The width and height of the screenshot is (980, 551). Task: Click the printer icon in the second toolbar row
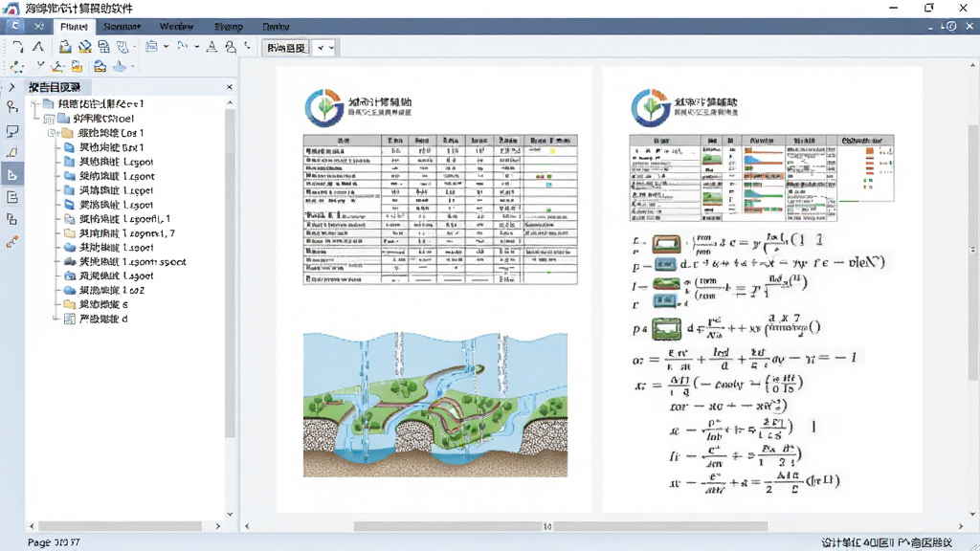click(x=100, y=67)
